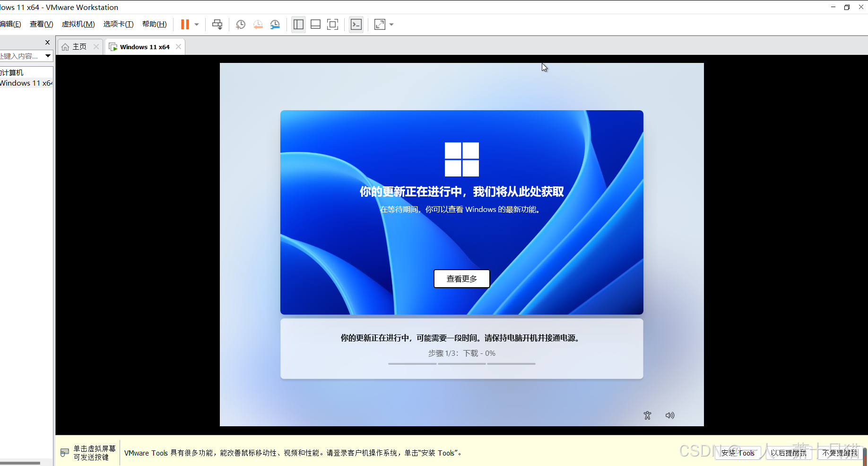Image resolution: width=868 pixels, height=466 pixels.
Task: Click the keyboard icon in the hint bar
Action: pyautogui.click(x=65, y=453)
